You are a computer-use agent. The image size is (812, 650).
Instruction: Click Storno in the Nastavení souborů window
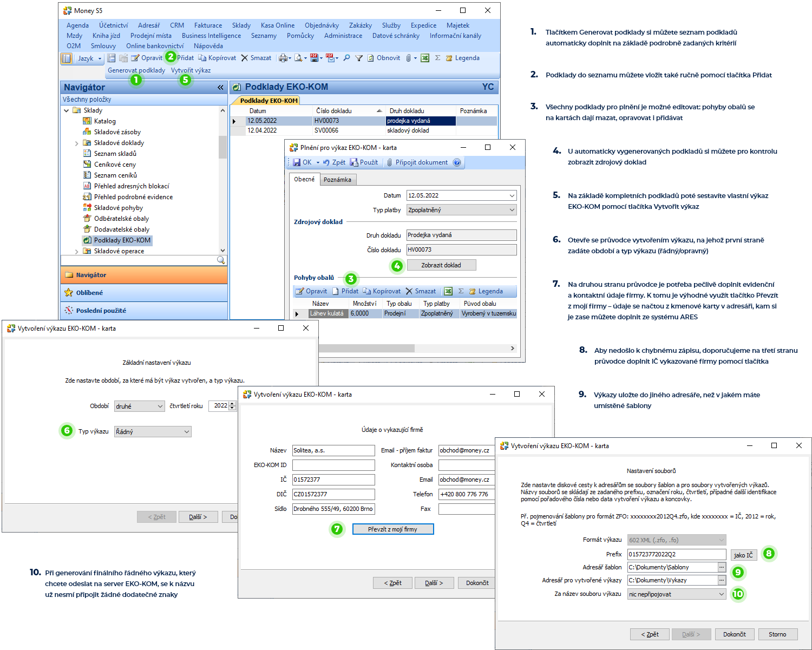point(777,634)
